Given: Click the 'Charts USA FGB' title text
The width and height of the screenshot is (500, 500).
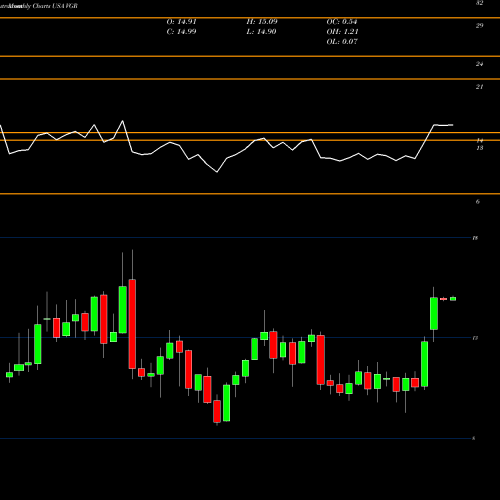Looking at the screenshot, I should (x=55, y=6).
